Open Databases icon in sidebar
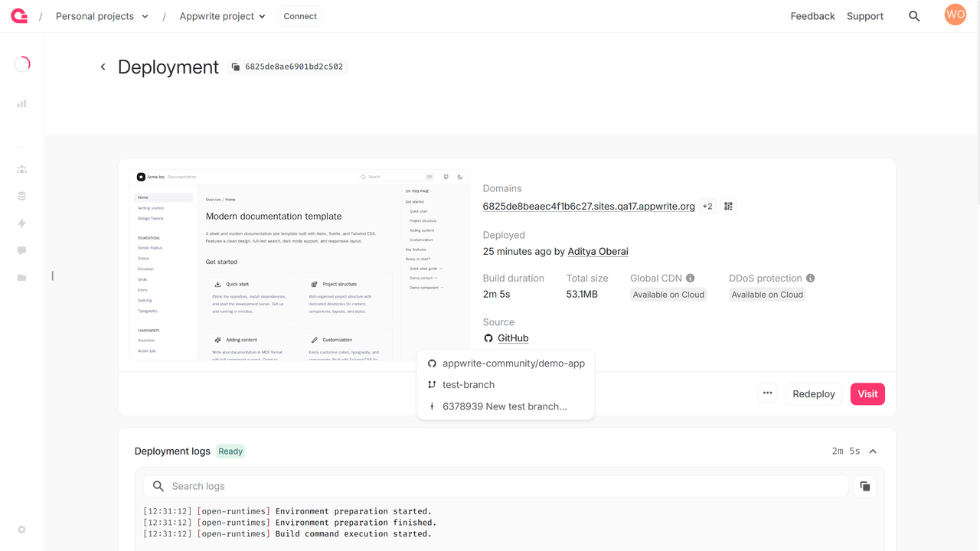Image resolution: width=980 pixels, height=551 pixels. pos(21,196)
